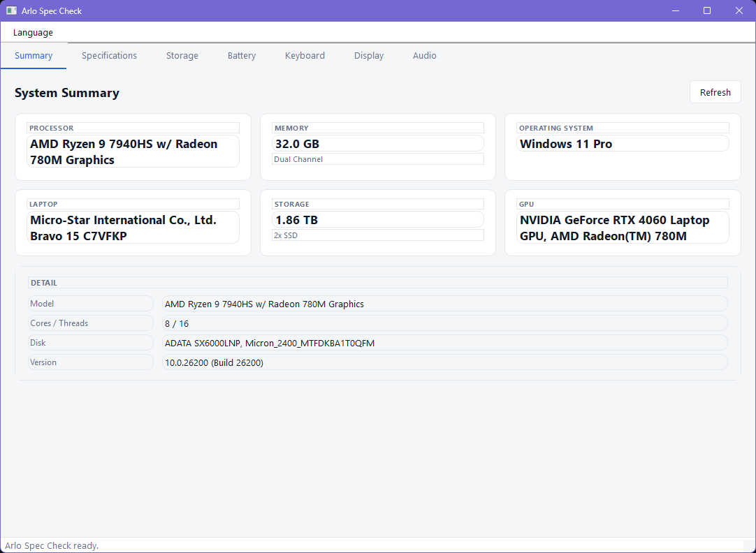Click the MEMORY card label
The height and width of the screenshot is (553, 756).
click(x=378, y=128)
